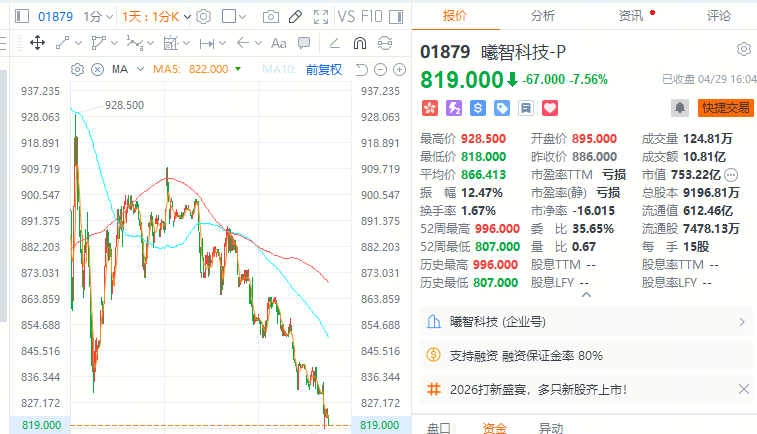Open the 1分 interval dropdown

pos(98,17)
